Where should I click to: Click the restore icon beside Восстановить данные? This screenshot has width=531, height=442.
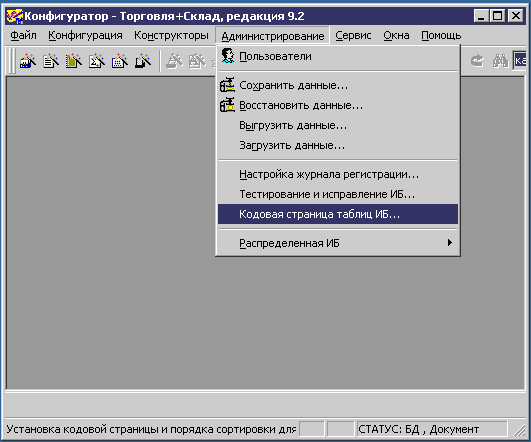pyautogui.click(x=227, y=105)
